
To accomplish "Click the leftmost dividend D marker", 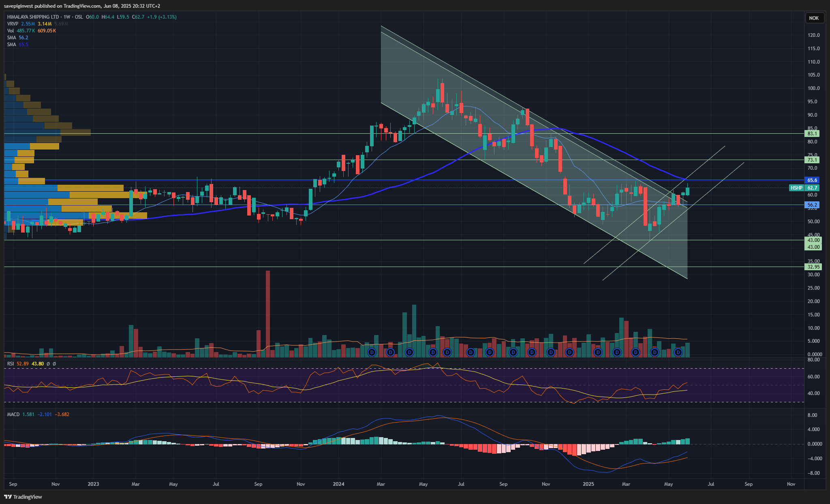I will pos(372,352).
